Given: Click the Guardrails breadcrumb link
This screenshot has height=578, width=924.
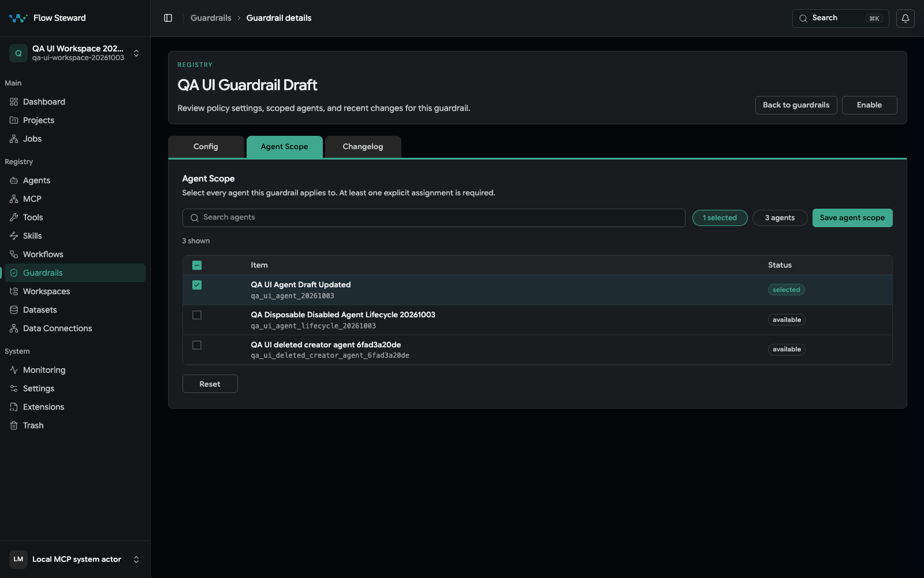Looking at the screenshot, I should 211,18.
